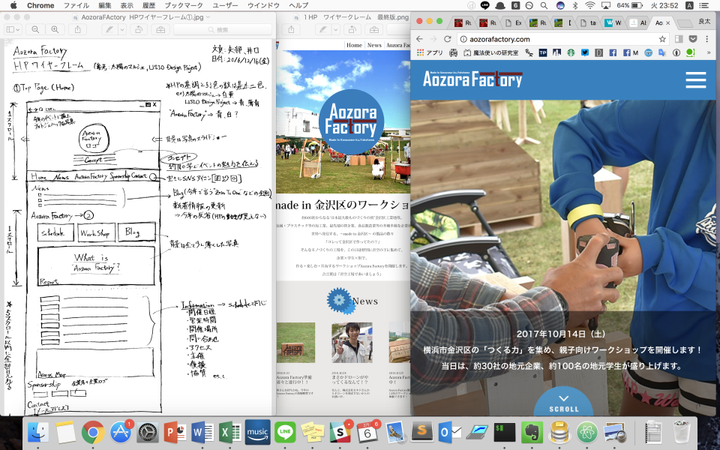The height and width of the screenshot is (450, 720).
Task: Open the Google Translate bookmark icon
Action: (x=662, y=53)
